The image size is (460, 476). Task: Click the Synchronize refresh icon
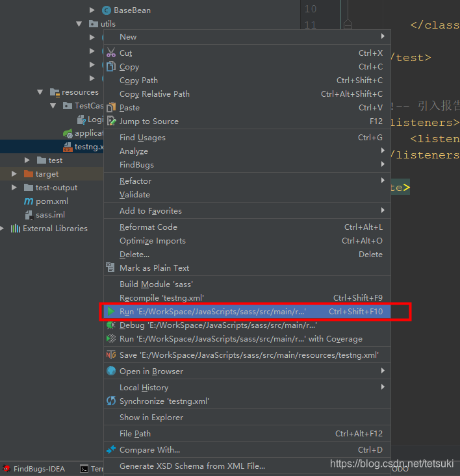click(x=111, y=401)
